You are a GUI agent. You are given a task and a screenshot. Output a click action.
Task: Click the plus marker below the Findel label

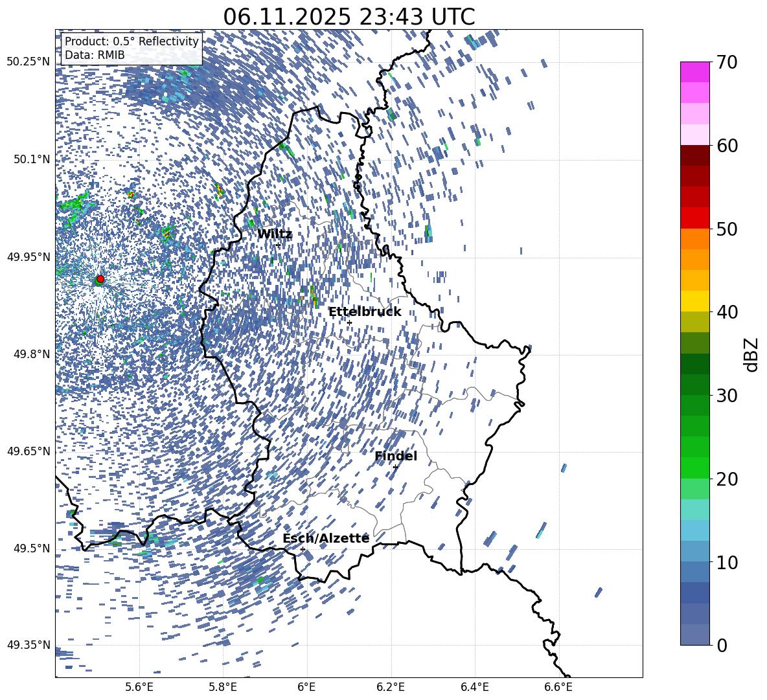coord(395,468)
